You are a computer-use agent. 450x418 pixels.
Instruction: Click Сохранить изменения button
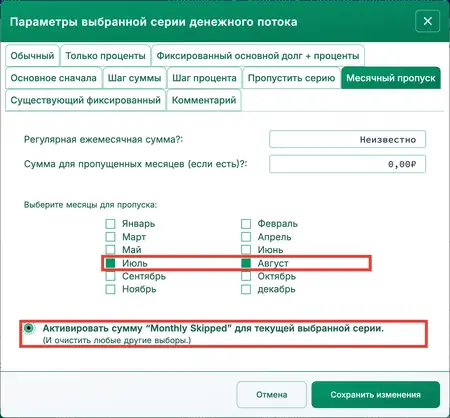[x=376, y=395]
